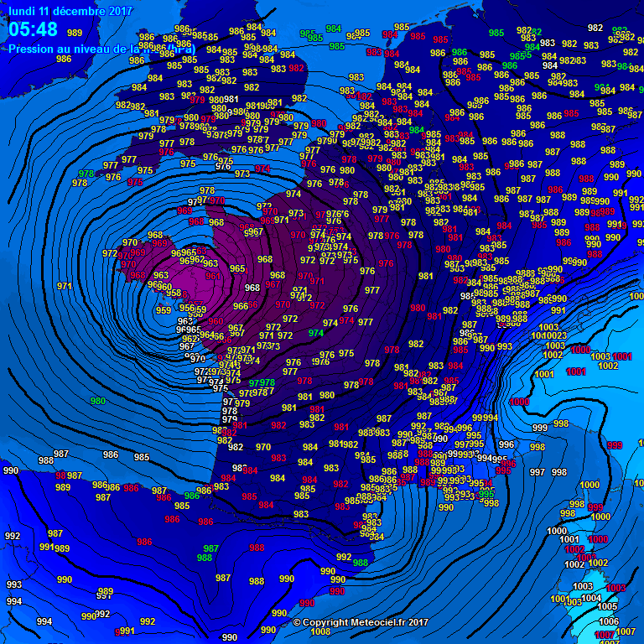Click the white 985 reading over the ocean

(x=142, y=457)
